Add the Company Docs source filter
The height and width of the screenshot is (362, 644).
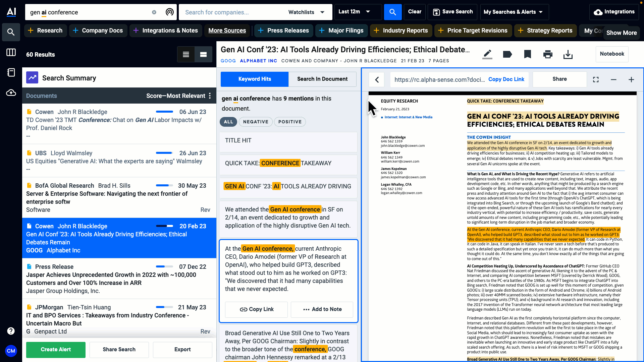coord(98,31)
